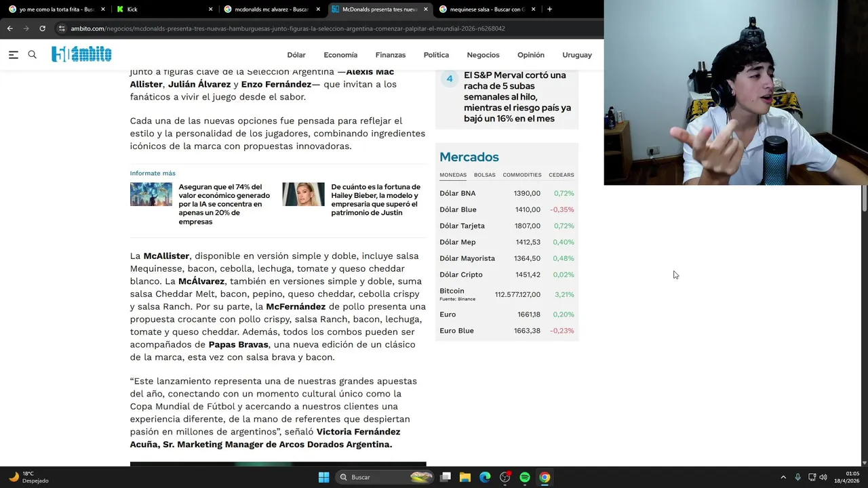
Task: Click the Chrome icon in the taskbar
Action: (545, 477)
